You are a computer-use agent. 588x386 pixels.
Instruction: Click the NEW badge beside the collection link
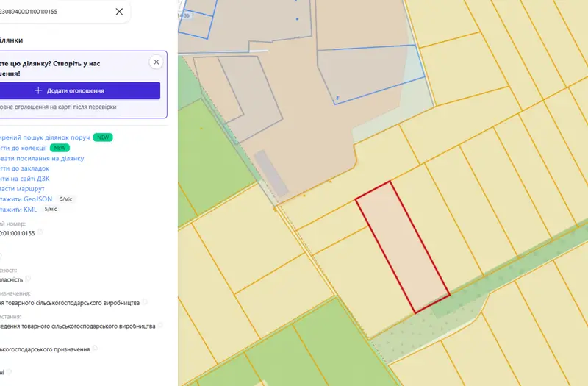tap(60, 149)
